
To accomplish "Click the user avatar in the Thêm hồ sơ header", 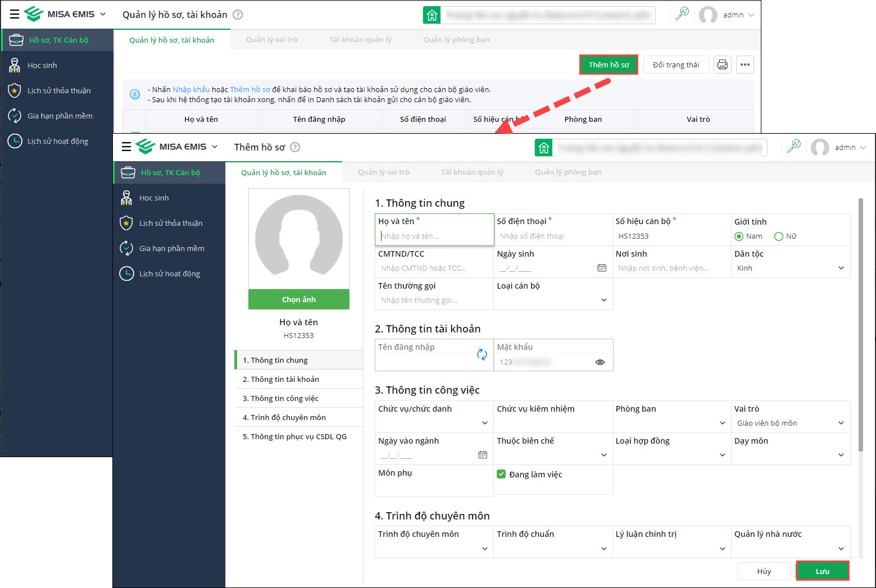I will pos(820,148).
